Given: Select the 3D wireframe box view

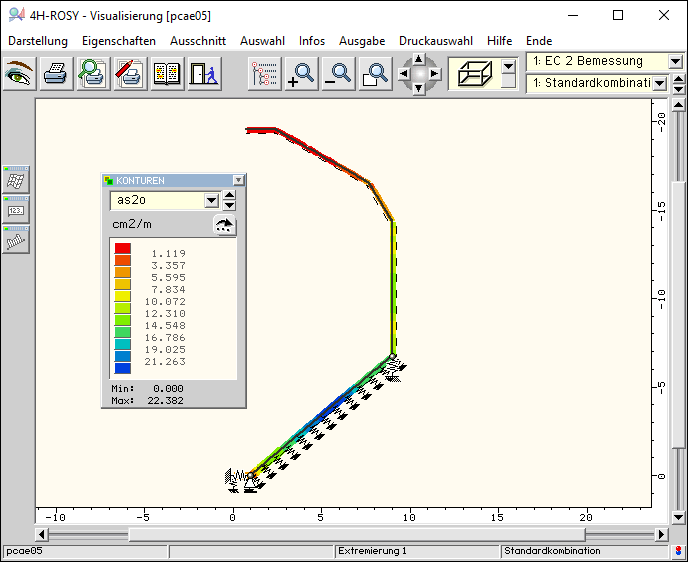Looking at the screenshot, I should (x=473, y=73).
